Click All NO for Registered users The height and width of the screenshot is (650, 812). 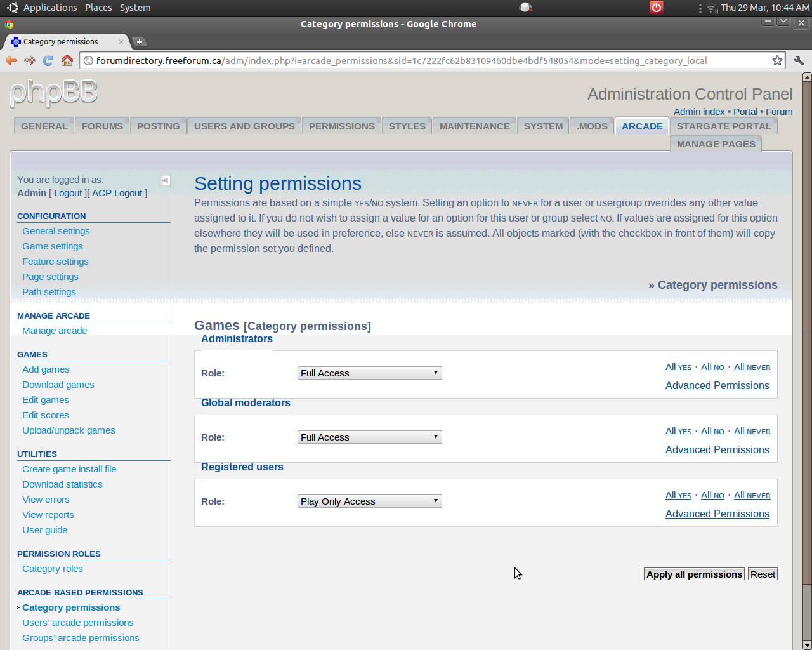[x=712, y=495]
